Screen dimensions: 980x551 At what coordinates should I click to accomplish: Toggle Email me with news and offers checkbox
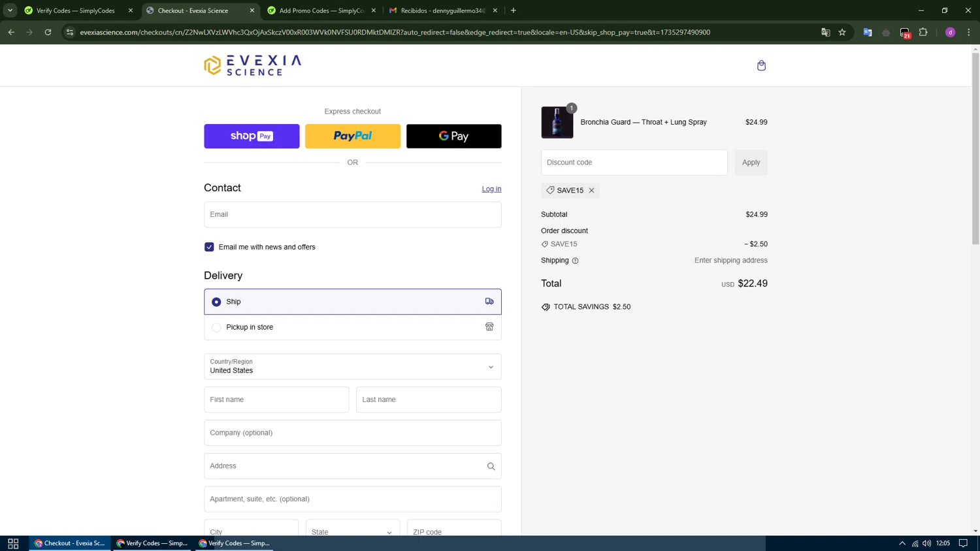click(209, 247)
